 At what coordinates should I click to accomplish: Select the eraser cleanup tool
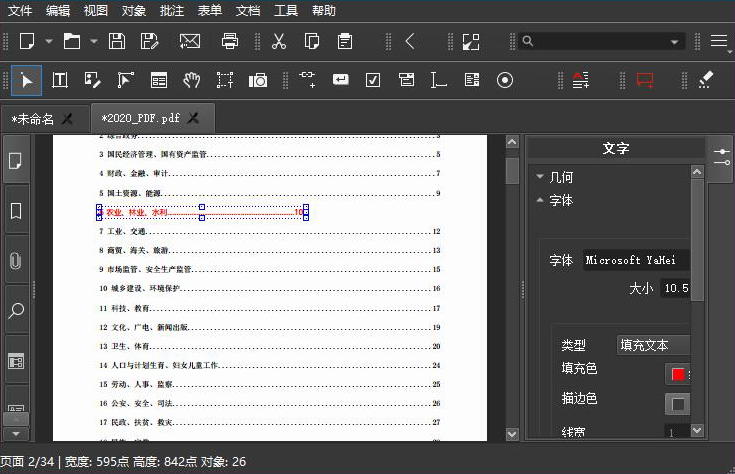705,80
